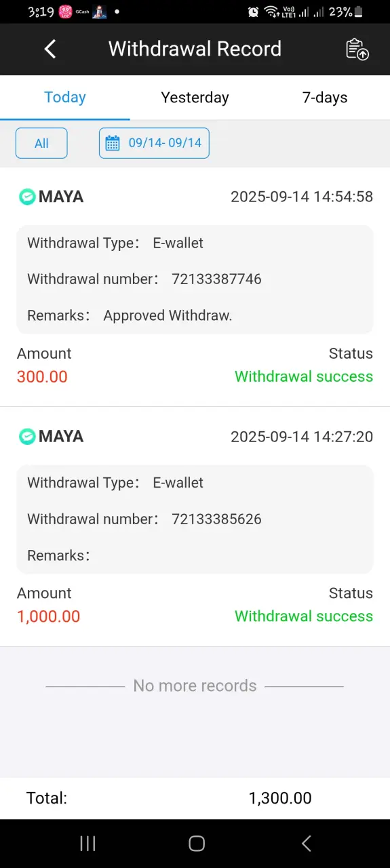
Task: Select the 7-days tab
Action: [x=325, y=98]
